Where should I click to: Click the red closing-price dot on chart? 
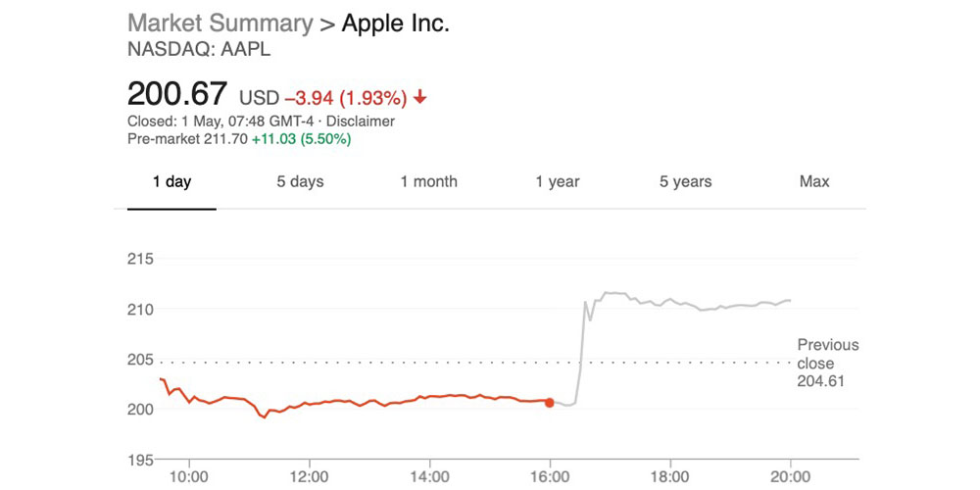tap(550, 402)
